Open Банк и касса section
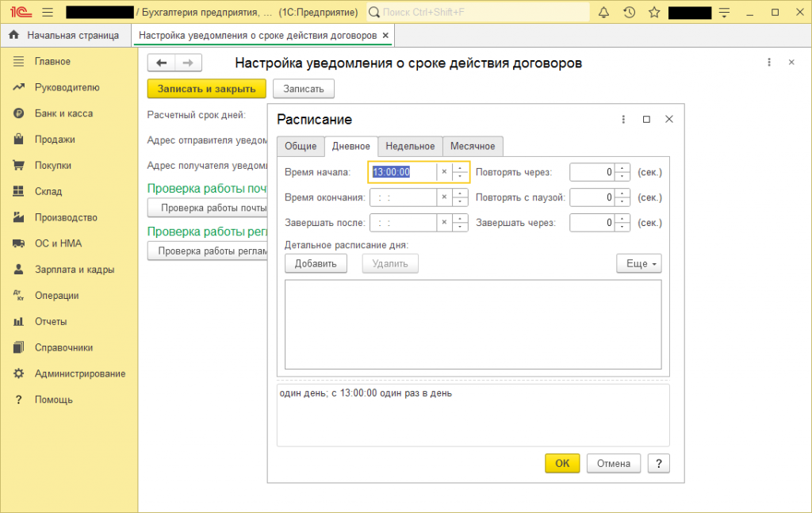 pyautogui.click(x=63, y=113)
